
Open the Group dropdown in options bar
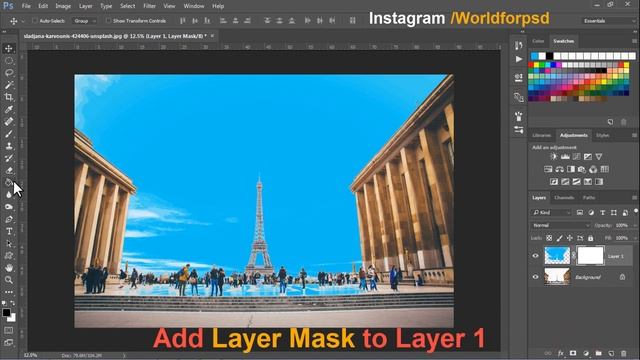pyautogui.click(x=85, y=21)
